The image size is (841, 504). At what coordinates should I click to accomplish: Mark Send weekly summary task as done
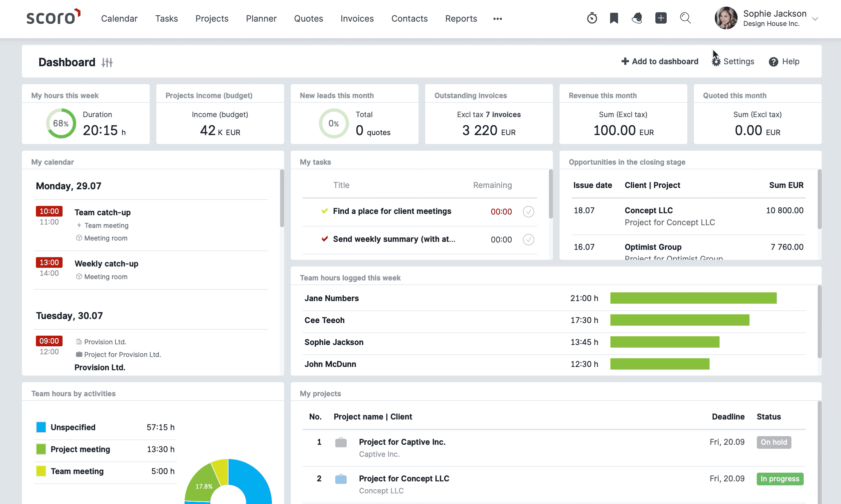tap(528, 240)
